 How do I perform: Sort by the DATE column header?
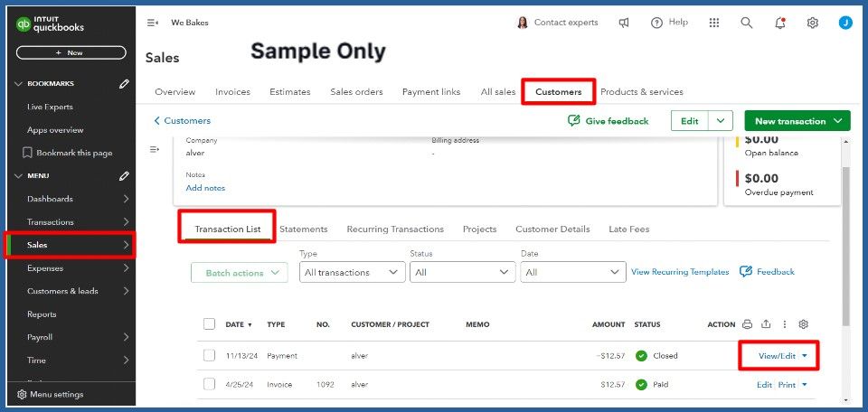[239, 324]
